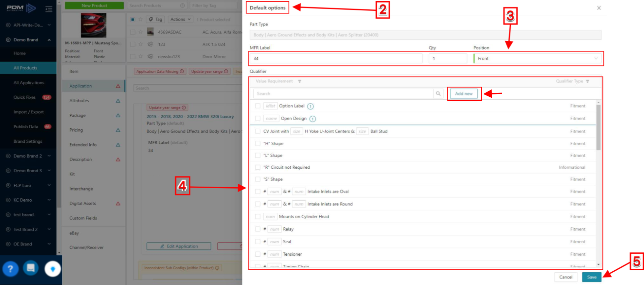The width and height of the screenshot is (644, 285).
Task: Click the MFR Label input field
Action: [x=336, y=59]
